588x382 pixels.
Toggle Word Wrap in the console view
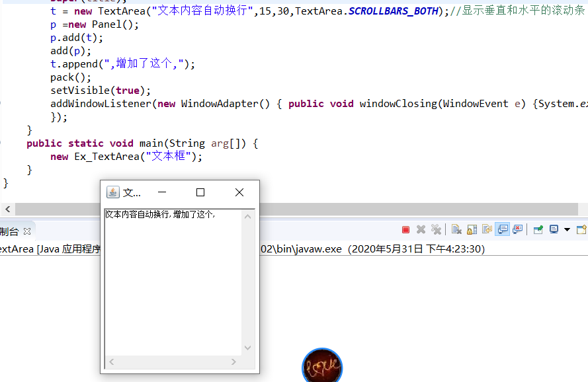pos(488,229)
